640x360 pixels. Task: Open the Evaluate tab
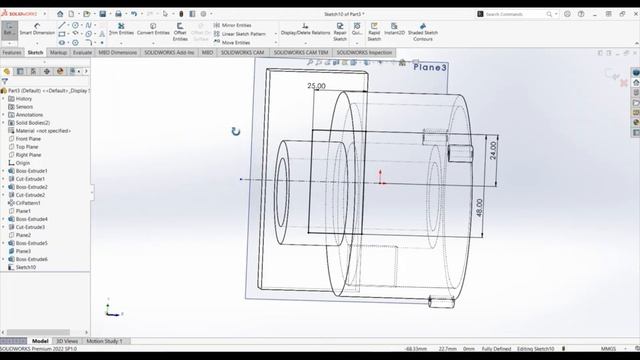click(x=82, y=52)
